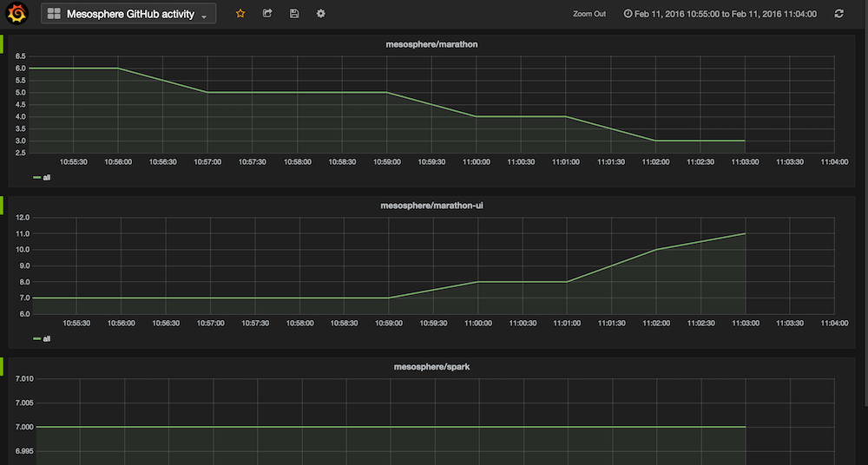Click the Zoom Out button

[x=589, y=14]
